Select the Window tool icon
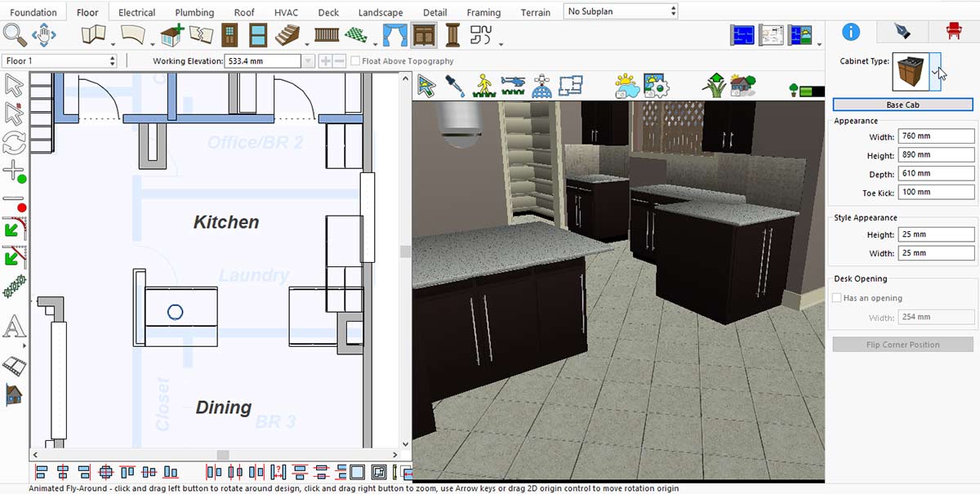980x494 pixels. pos(258,35)
